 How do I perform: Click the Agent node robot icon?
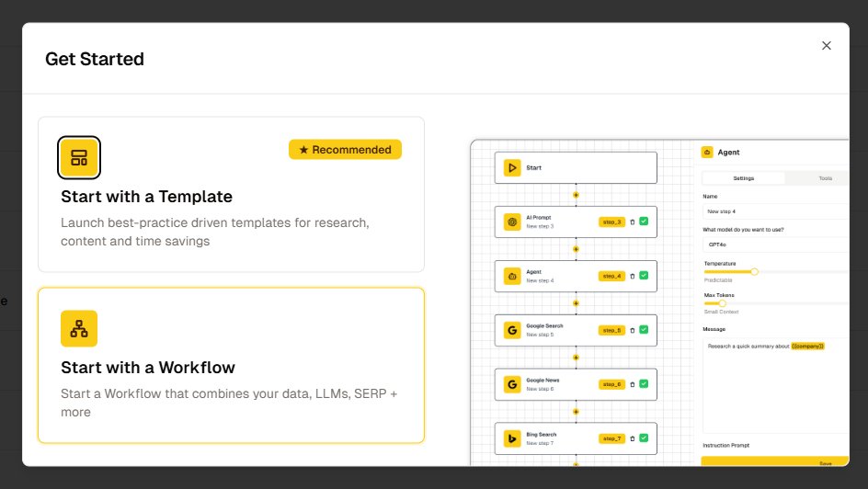point(512,276)
